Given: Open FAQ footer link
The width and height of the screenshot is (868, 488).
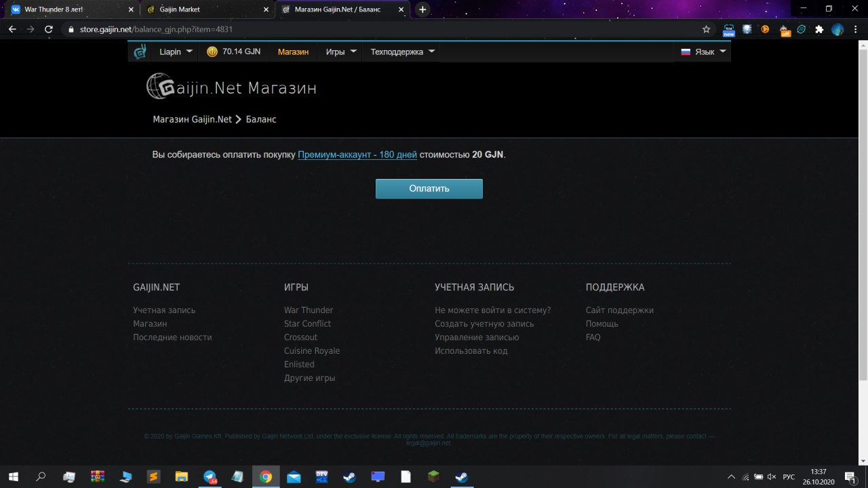Looking at the screenshot, I should pyautogui.click(x=593, y=338).
